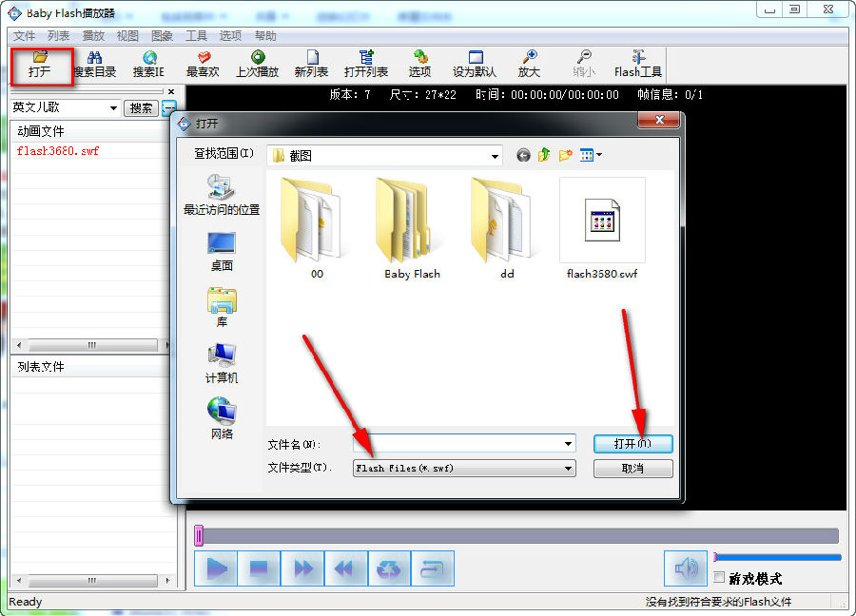The height and width of the screenshot is (616, 856).
Task: Click the repeat mode button
Action: [x=433, y=568]
